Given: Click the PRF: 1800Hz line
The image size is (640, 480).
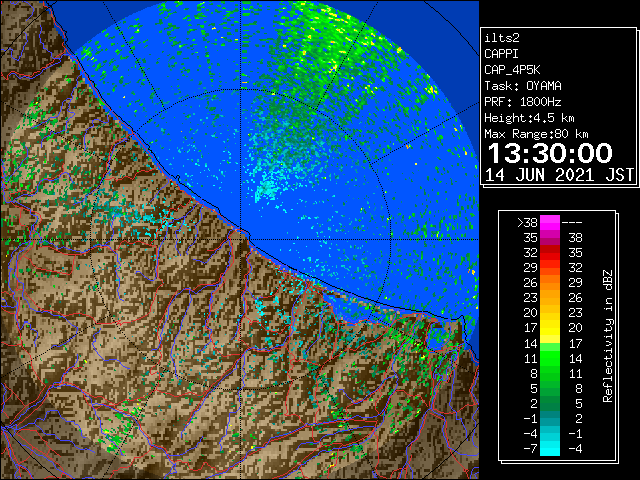Looking at the screenshot, I should [x=523, y=102].
